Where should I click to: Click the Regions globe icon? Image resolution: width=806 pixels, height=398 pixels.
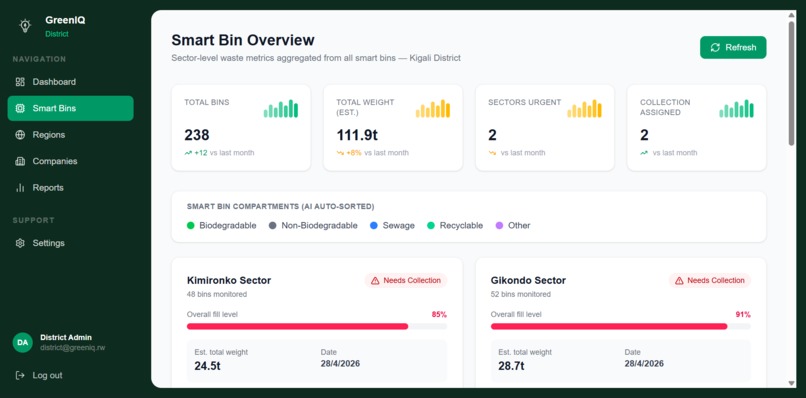[x=20, y=135]
